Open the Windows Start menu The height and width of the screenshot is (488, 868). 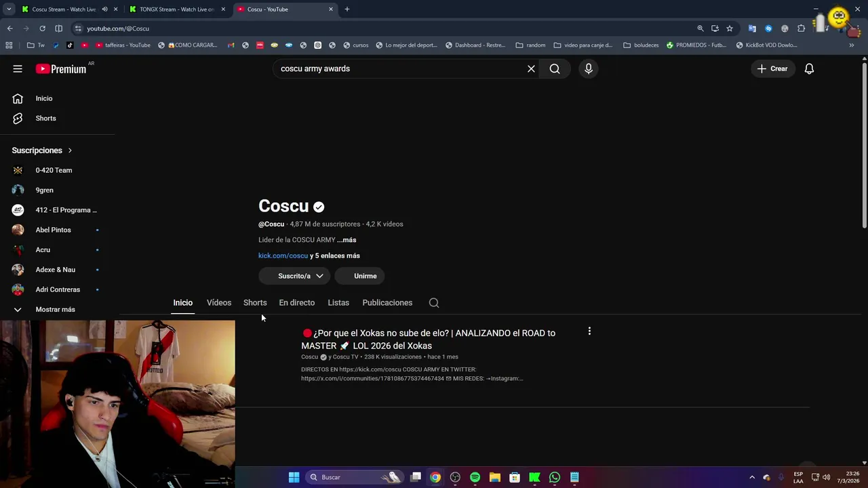click(294, 477)
